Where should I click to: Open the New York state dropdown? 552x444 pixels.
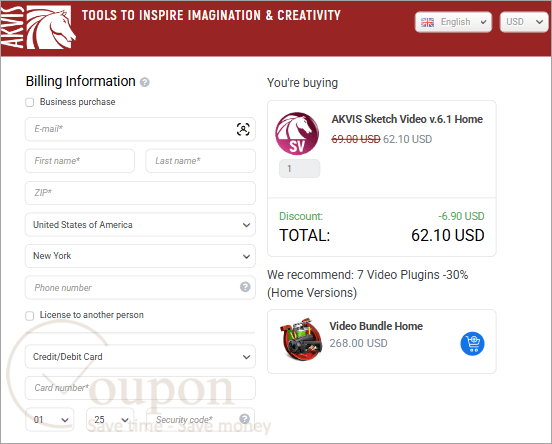click(140, 256)
